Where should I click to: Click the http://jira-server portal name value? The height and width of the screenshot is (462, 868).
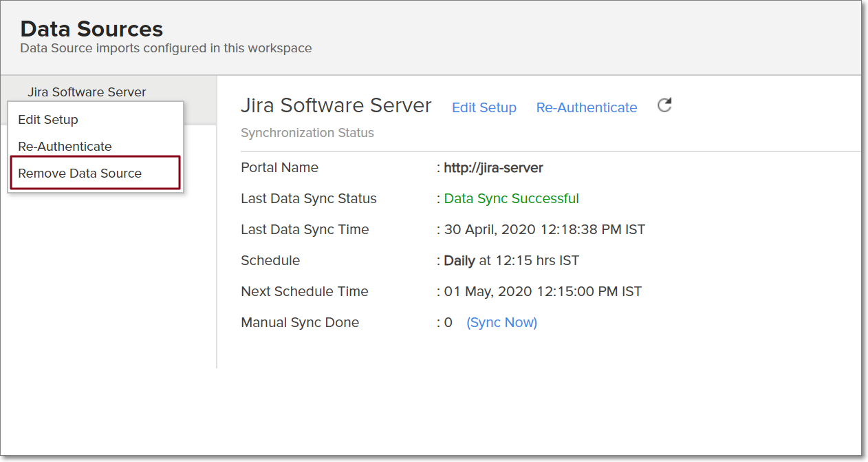(493, 168)
